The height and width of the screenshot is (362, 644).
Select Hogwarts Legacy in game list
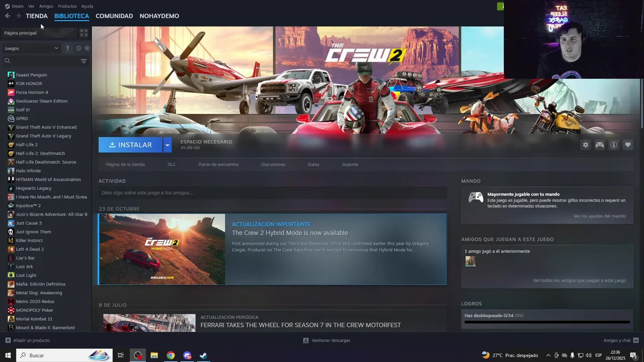point(34,189)
